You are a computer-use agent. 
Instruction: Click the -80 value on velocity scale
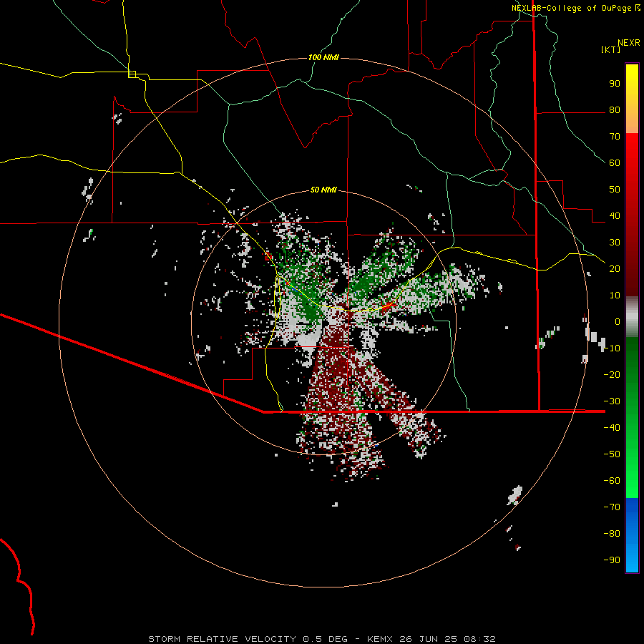point(612,534)
